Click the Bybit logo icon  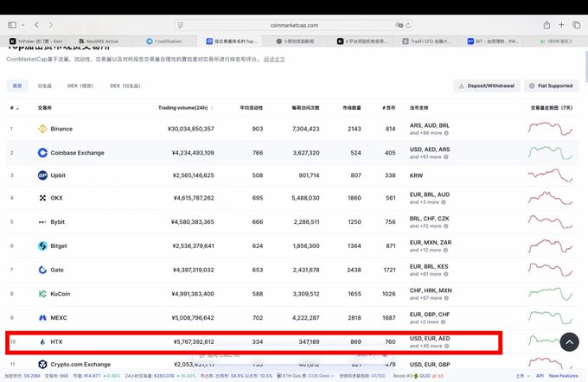[42, 222]
